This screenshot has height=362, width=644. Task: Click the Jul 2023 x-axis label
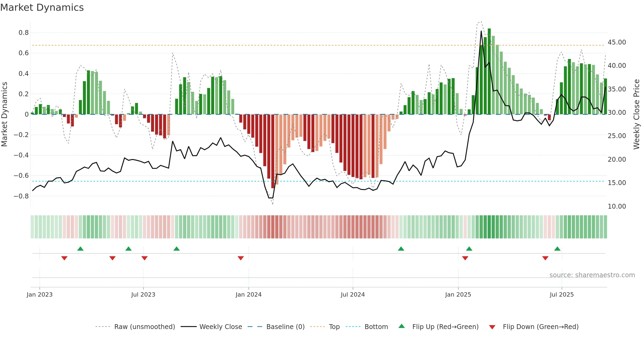click(x=143, y=294)
